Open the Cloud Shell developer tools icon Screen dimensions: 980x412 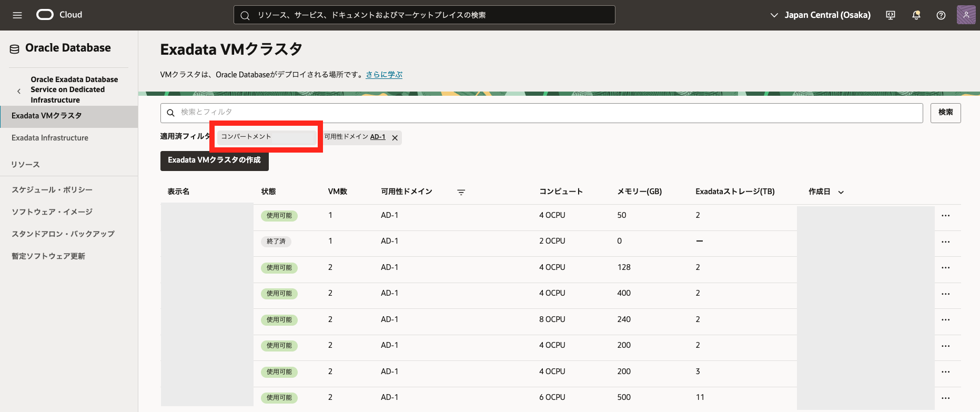[x=891, y=15]
